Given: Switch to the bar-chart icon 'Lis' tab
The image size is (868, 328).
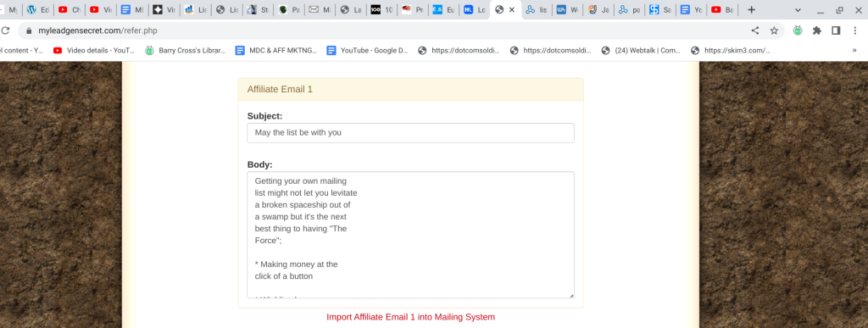Looking at the screenshot, I should pyautogui.click(x=196, y=9).
